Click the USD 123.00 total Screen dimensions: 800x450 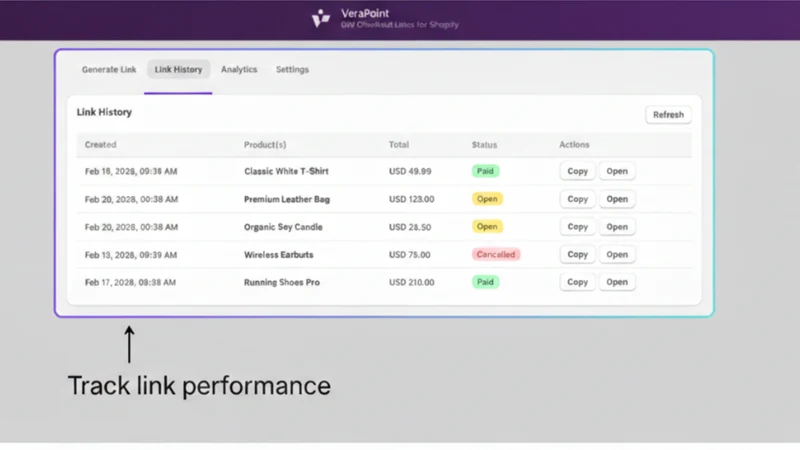pos(412,199)
